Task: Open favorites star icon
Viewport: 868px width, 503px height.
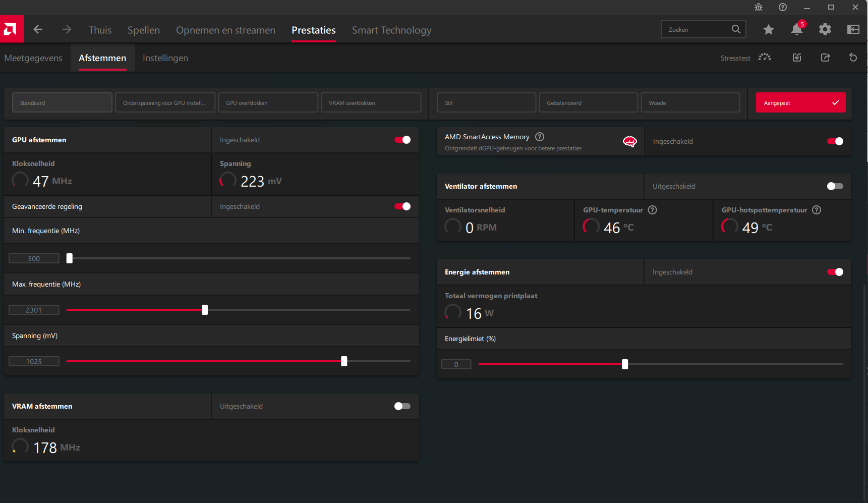Action: click(769, 29)
